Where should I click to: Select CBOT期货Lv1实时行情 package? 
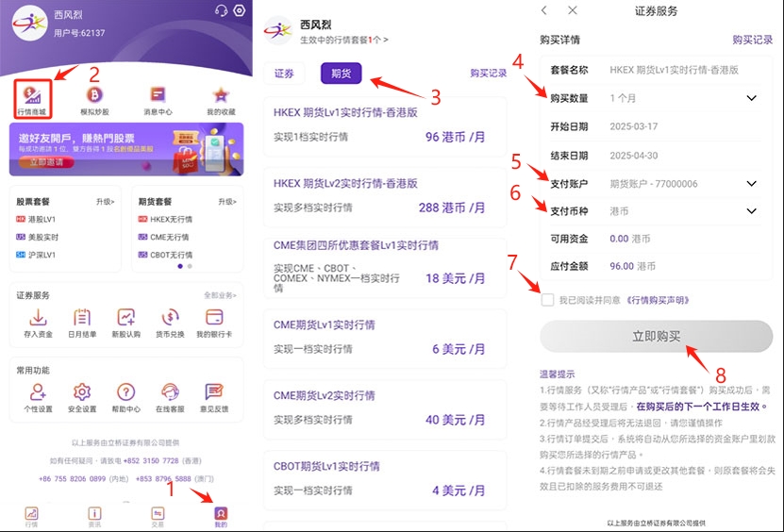(x=385, y=481)
